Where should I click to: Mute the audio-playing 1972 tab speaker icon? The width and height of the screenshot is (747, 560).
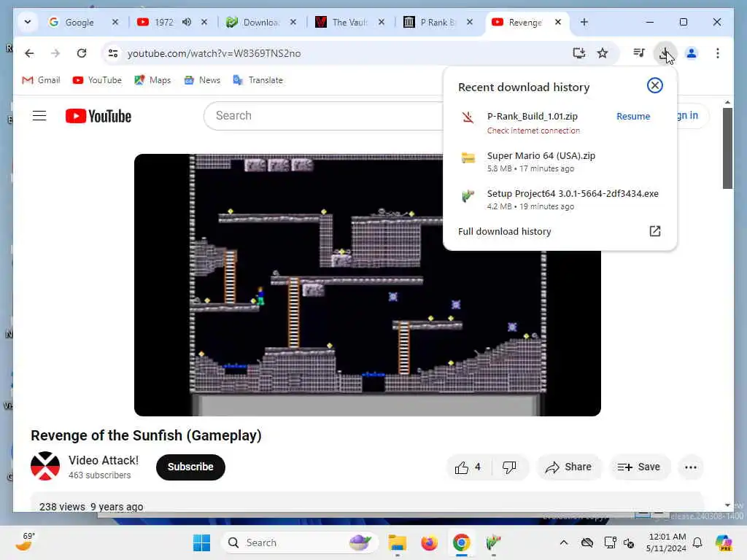click(x=187, y=22)
